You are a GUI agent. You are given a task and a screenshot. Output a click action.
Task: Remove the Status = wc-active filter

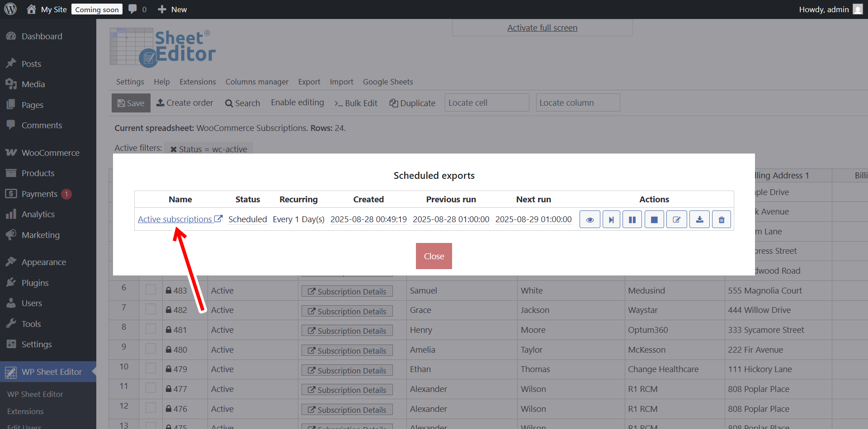[173, 149]
